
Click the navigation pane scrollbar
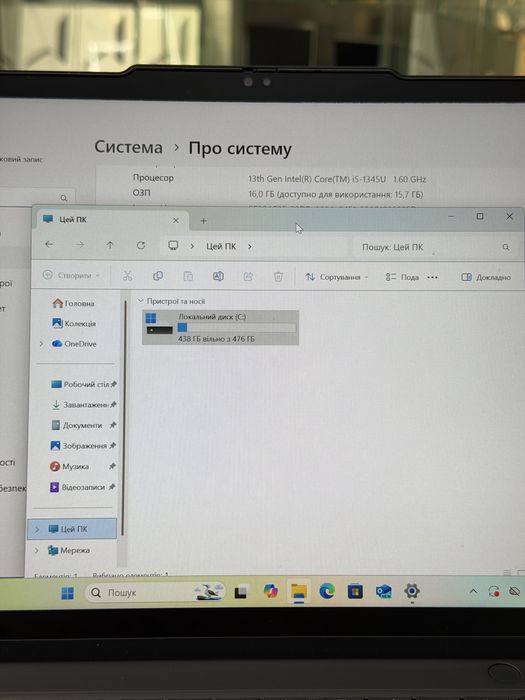point(123,417)
